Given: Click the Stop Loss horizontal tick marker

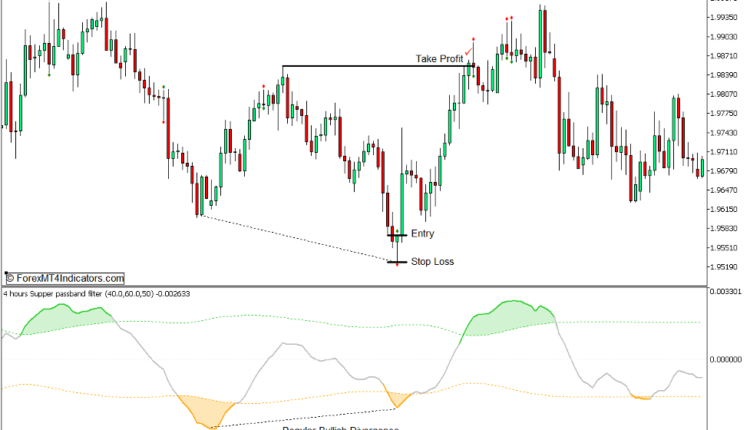Looking at the screenshot, I should pos(397,262).
